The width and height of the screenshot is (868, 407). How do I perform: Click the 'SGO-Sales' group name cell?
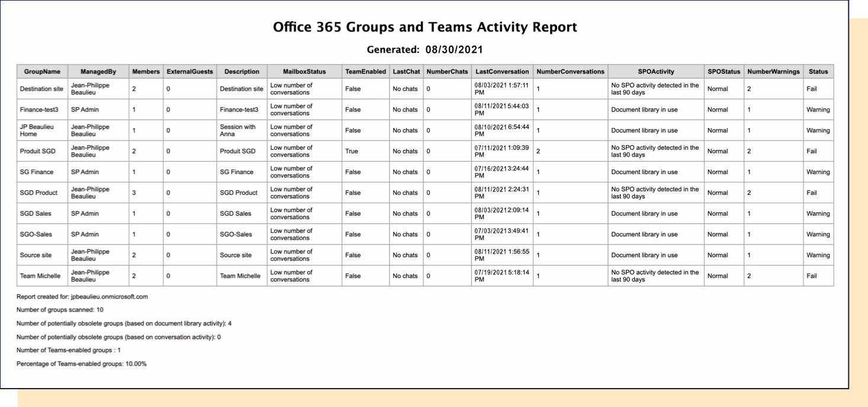(x=42, y=234)
